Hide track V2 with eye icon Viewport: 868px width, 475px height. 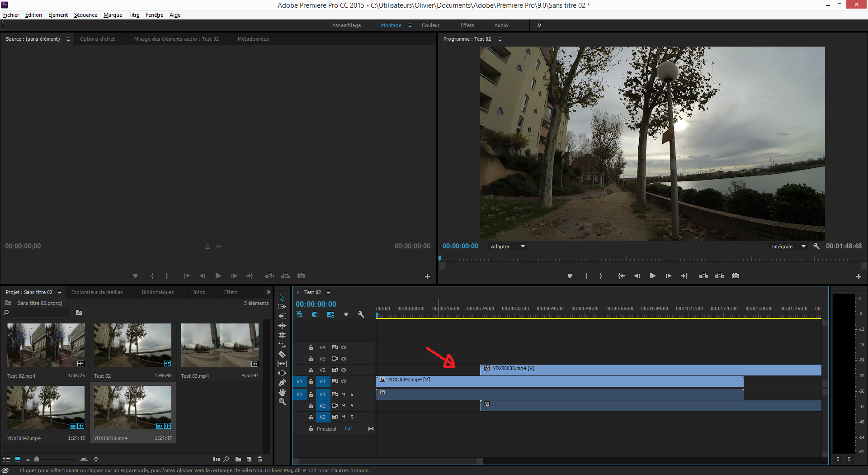[x=344, y=370]
